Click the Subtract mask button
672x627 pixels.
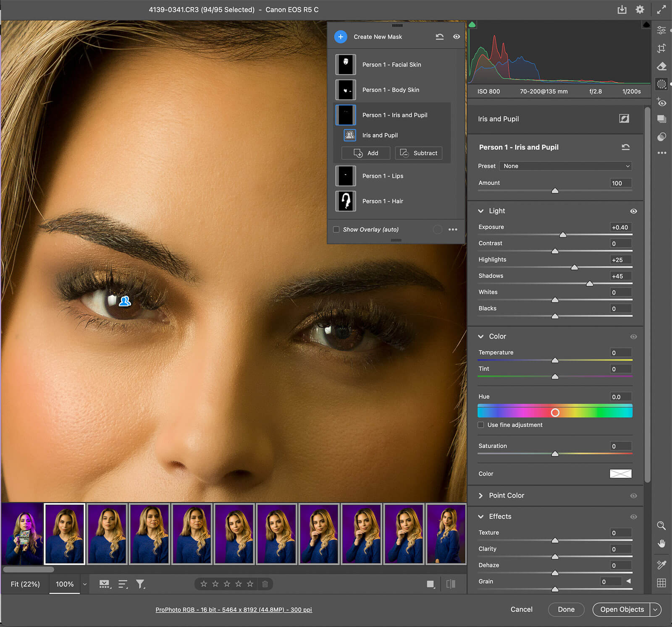(418, 153)
